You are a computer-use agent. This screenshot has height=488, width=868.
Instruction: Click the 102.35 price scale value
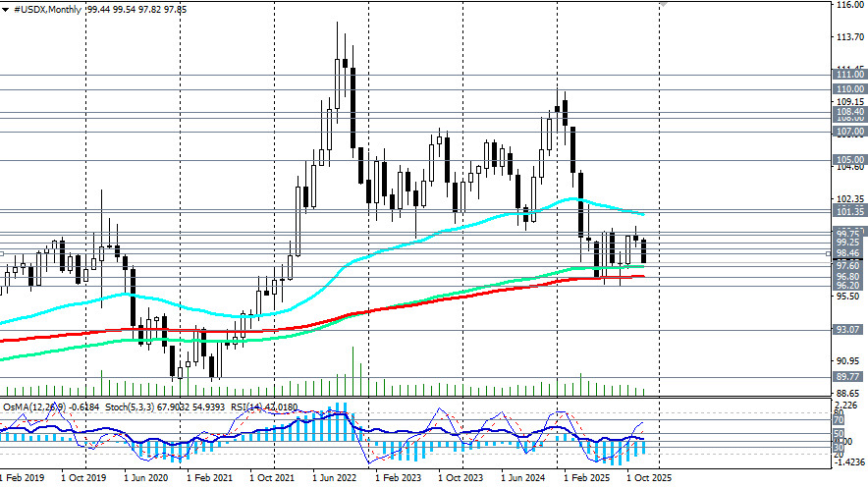(850, 199)
